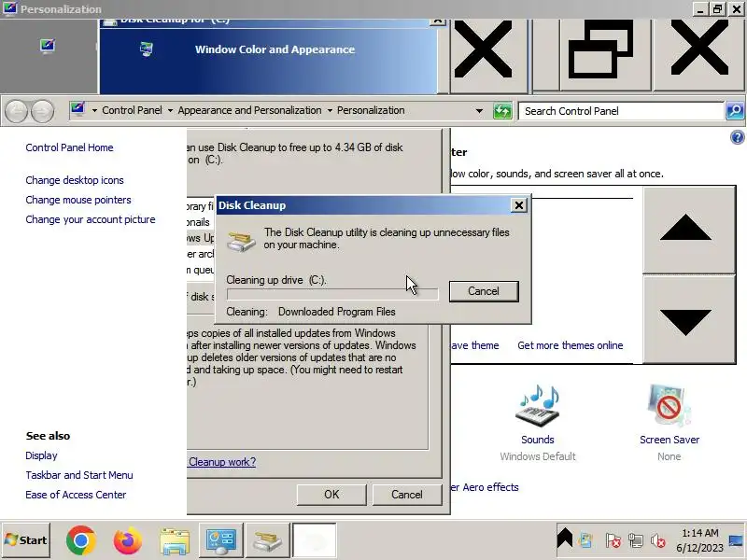Click the blank taskbar window button
Viewport: 747px width, 560px height.
315,540
